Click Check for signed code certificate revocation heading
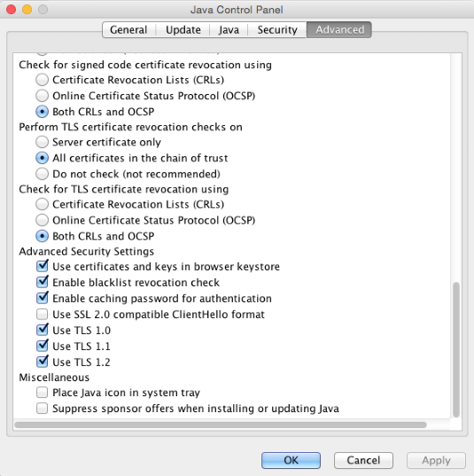Screen dimensions: 474x476 [145, 65]
